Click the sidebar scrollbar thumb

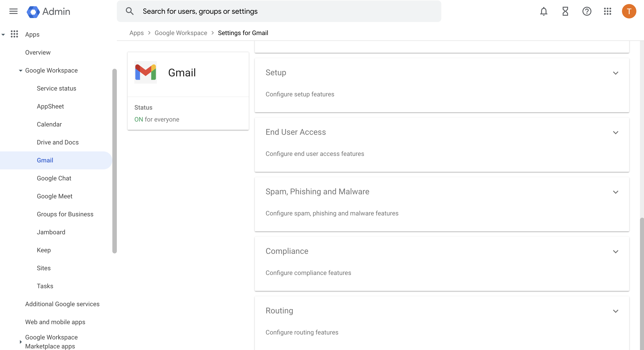tap(115, 161)
